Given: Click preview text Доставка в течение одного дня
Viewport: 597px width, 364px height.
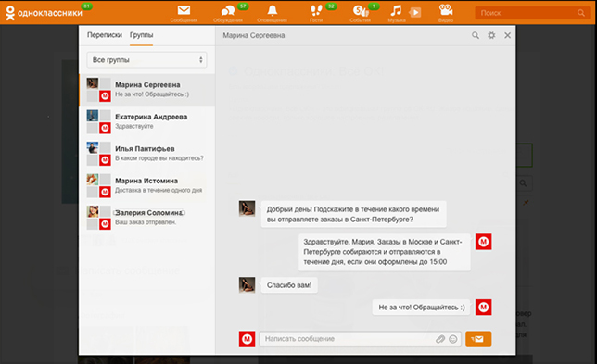Looking at the screenshot, I should 159,190.
